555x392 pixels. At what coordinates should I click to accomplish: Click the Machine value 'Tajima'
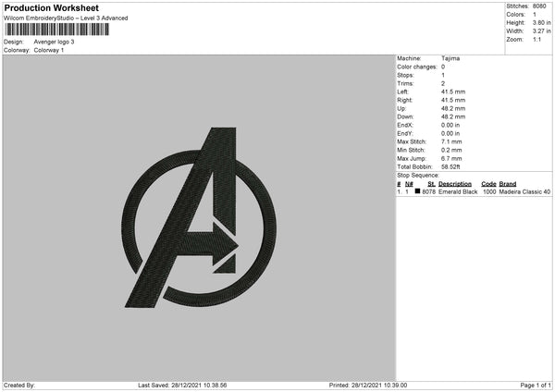pyautogui.click(x=450, y=58)
